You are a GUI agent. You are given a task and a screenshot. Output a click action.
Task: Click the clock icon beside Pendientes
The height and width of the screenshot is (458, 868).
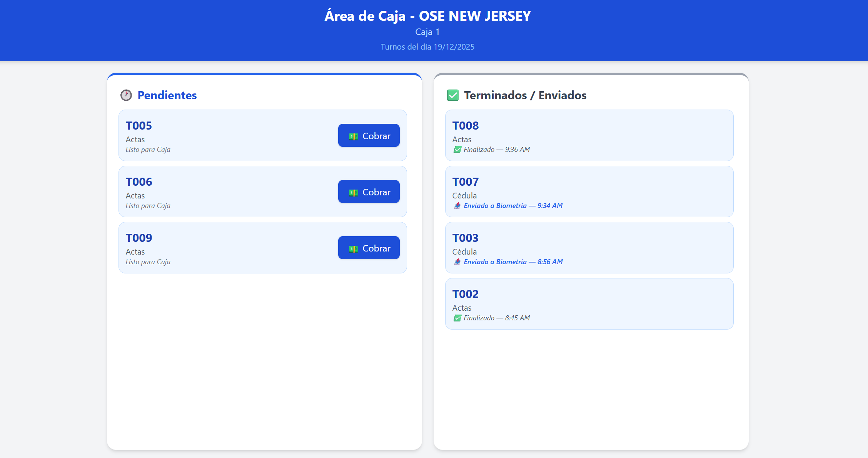(126, 95)
